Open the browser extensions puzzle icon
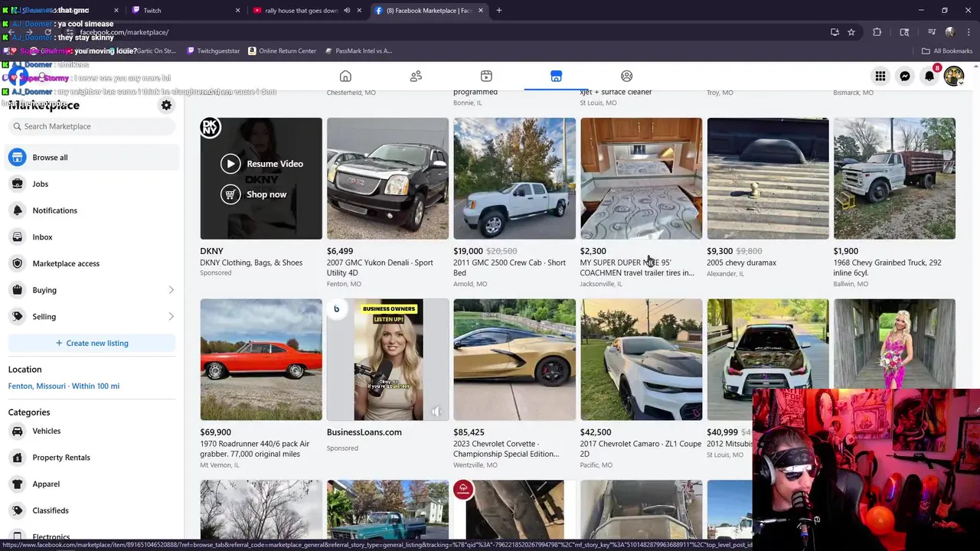 877,32
